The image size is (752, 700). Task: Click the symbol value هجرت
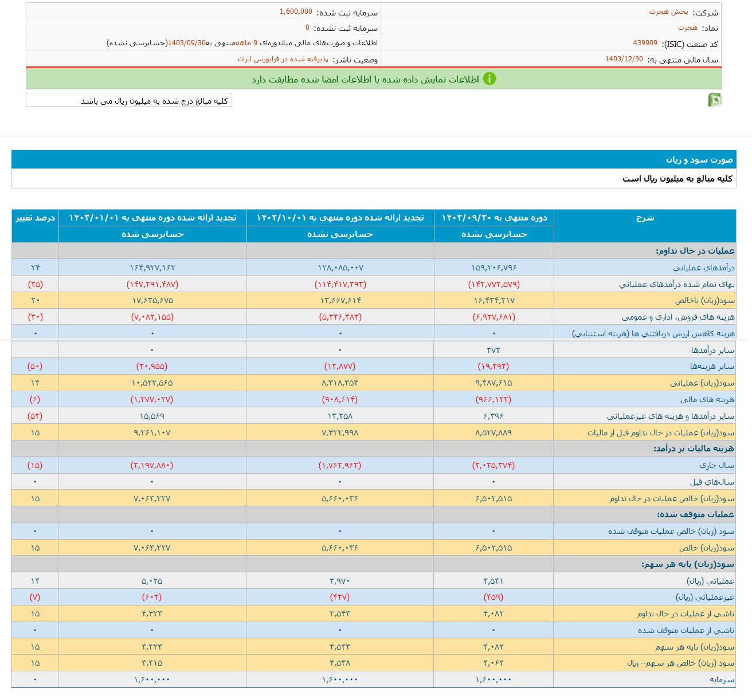(687, 27)
